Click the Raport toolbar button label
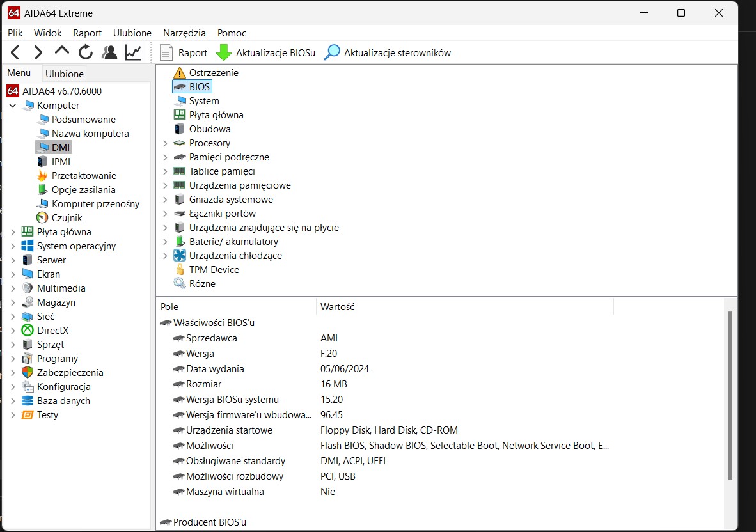The image size is (756, 532). tap(193, 53)
